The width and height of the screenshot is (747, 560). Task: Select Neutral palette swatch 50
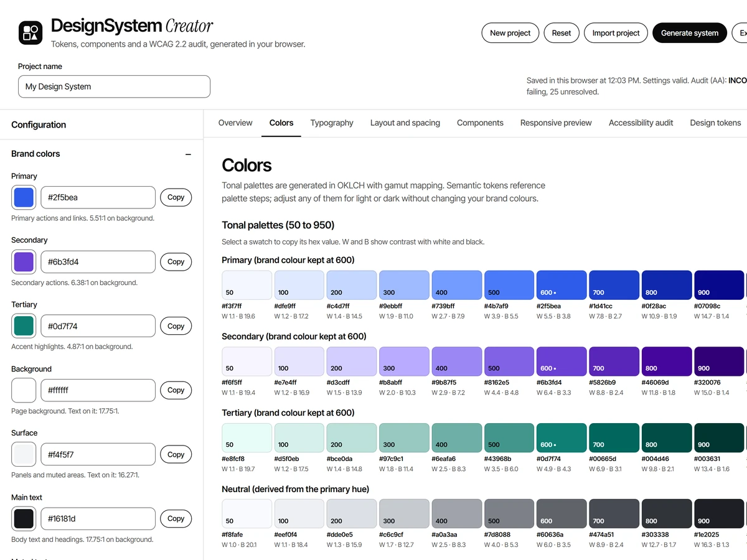[x=247, y=514]
